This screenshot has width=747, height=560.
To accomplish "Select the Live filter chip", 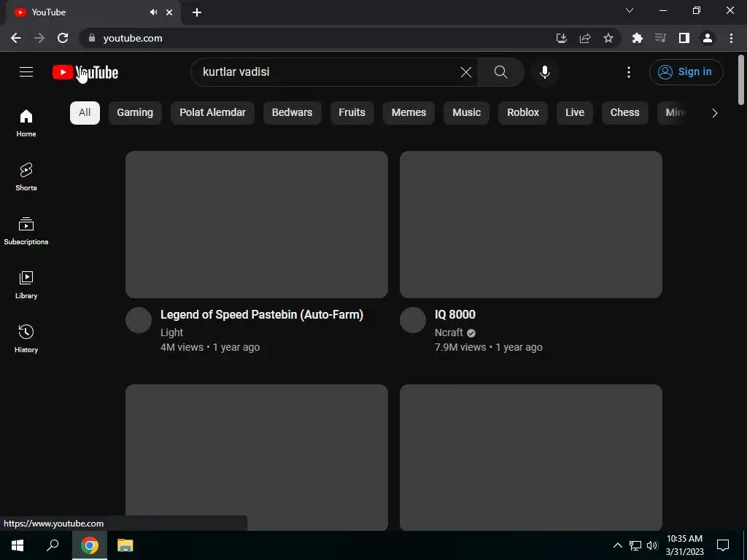I will click(575, 113).
